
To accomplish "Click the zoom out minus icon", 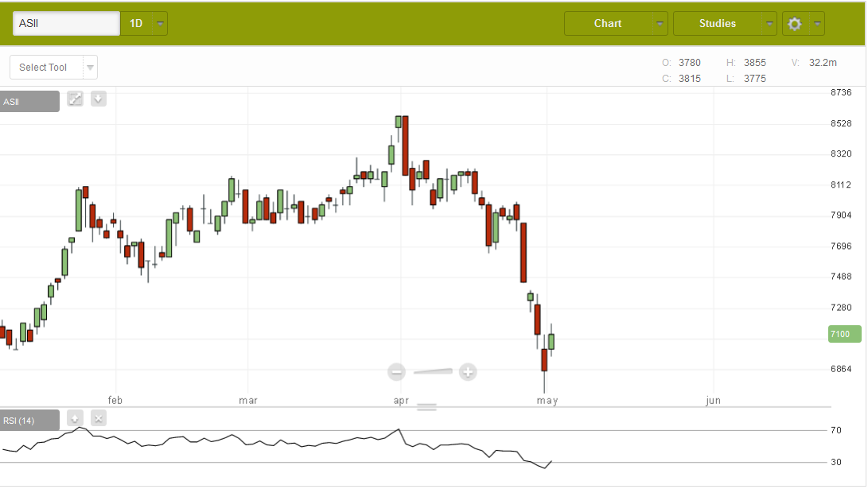I will coord(397,371).
